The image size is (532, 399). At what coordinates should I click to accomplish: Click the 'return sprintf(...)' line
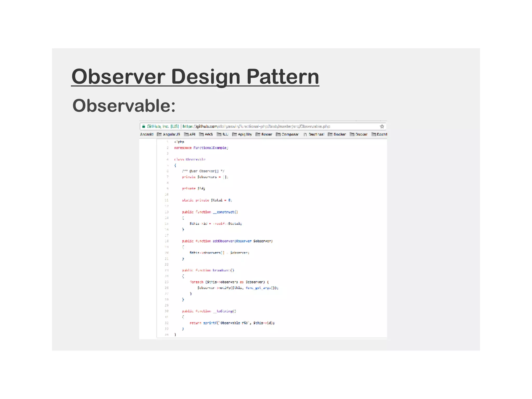click(x=232, y=323)
